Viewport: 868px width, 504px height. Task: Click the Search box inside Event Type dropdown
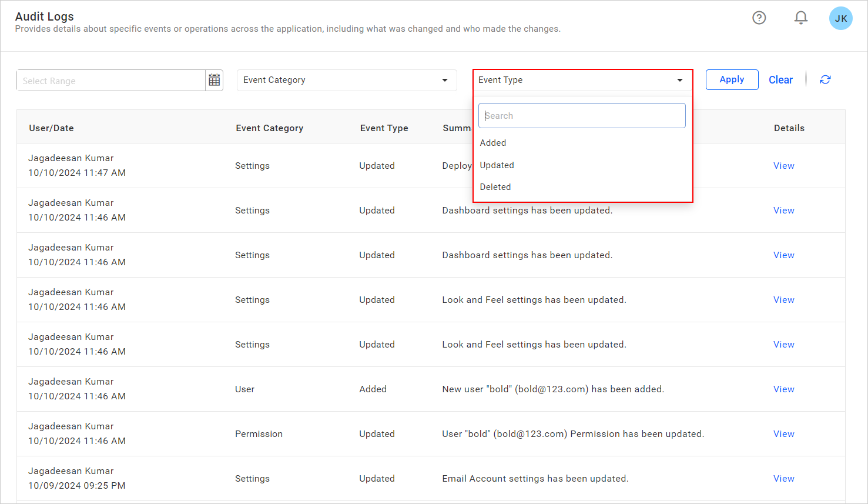pyautogui.click(x=581, y=115)
